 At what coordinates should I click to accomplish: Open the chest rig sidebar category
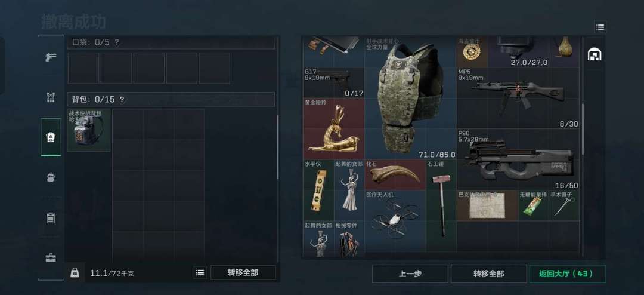(51, 217)
